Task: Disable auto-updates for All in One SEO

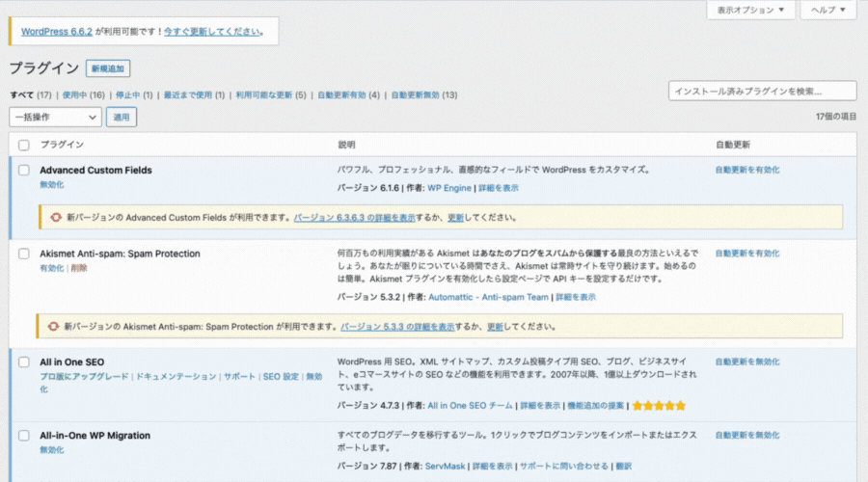Action: tap(747, 361)
